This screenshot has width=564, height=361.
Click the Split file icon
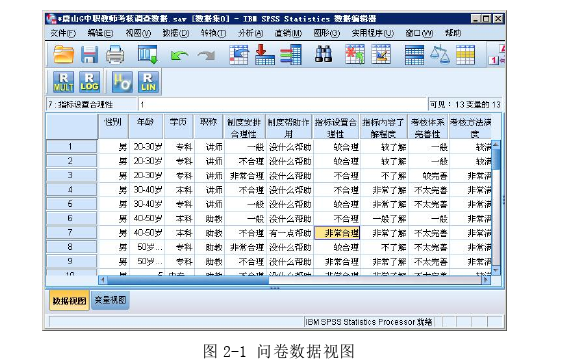(x=414, y=55)
